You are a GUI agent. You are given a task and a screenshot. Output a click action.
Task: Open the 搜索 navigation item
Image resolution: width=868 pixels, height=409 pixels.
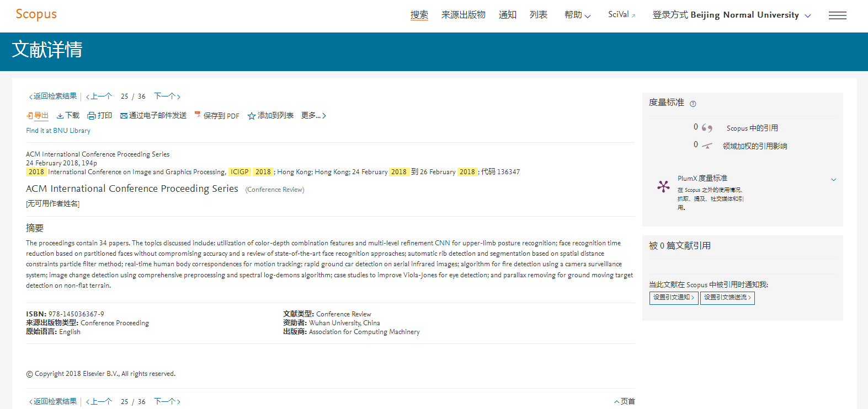click(419, 15)
